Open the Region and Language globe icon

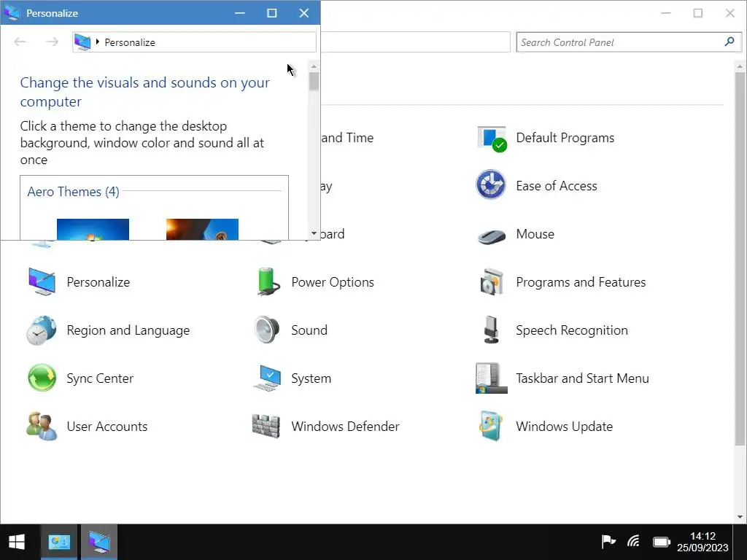coord(41,330)
